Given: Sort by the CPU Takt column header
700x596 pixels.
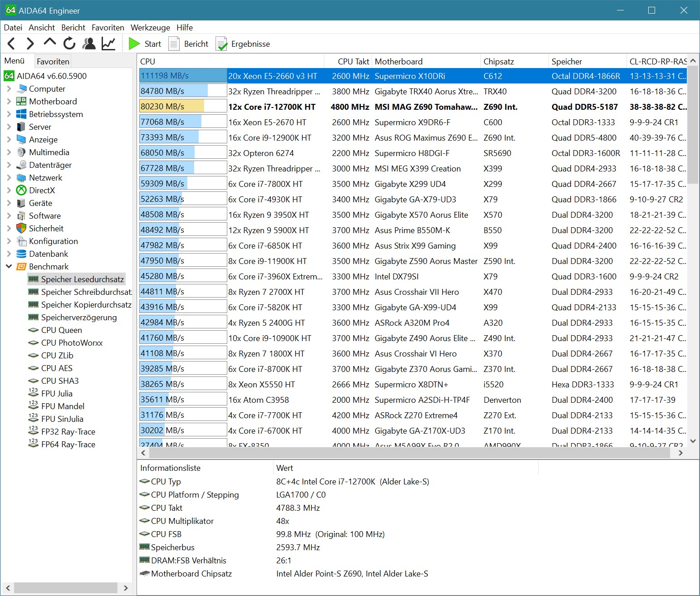Looking at the screenshot, I should pyautogui.click(x=348, y=61).
